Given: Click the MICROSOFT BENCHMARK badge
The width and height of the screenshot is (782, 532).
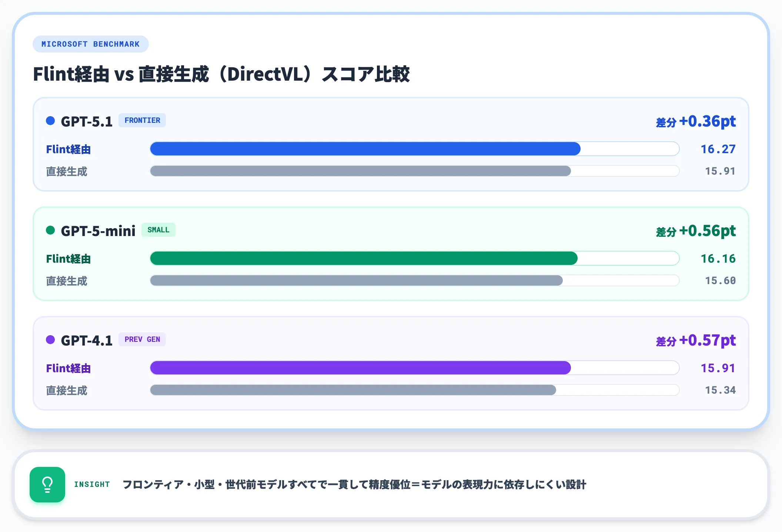Looking at the screenshot, I should coord(91,44).
